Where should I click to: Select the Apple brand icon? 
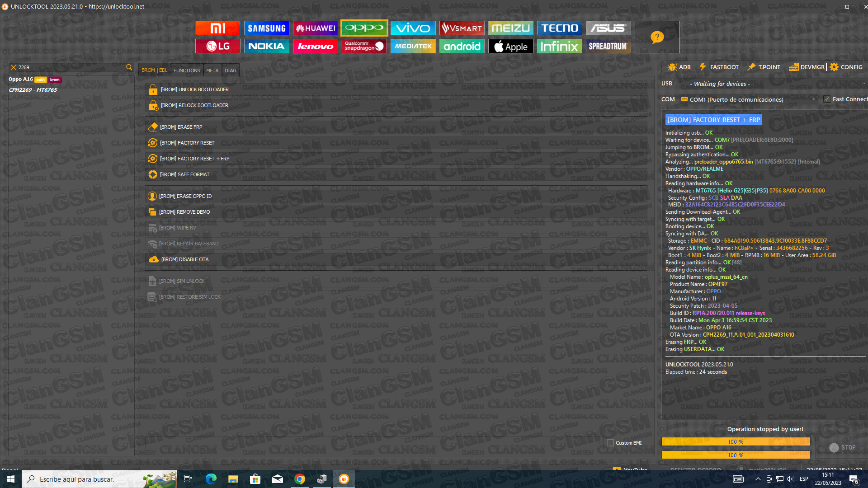click(511, 46)
